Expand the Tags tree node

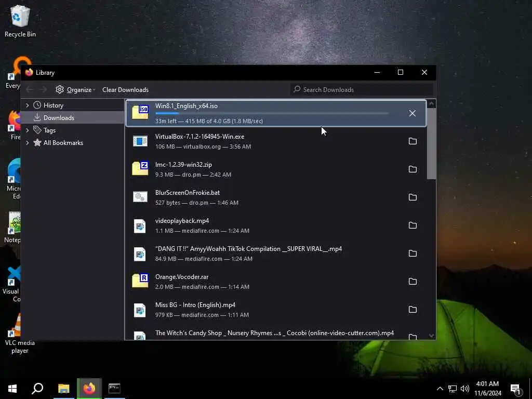click(x=28, y=130)
